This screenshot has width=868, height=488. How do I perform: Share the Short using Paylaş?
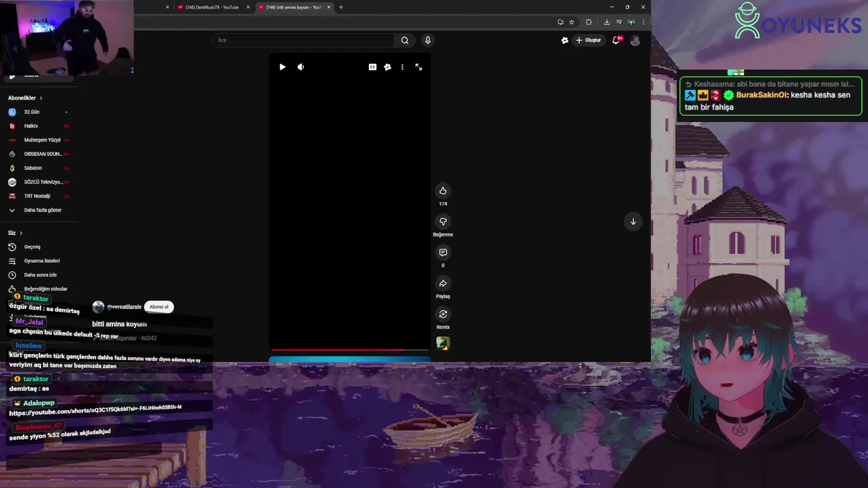pyautogui.click(x=443, y=283)
